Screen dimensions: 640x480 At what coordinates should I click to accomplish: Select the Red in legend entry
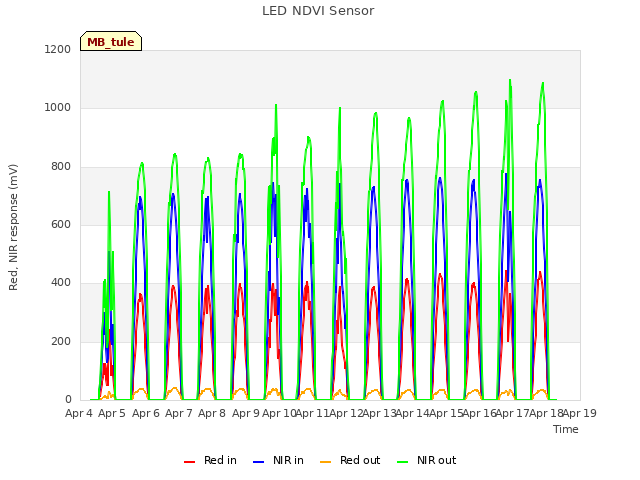[x=210, y=460]
